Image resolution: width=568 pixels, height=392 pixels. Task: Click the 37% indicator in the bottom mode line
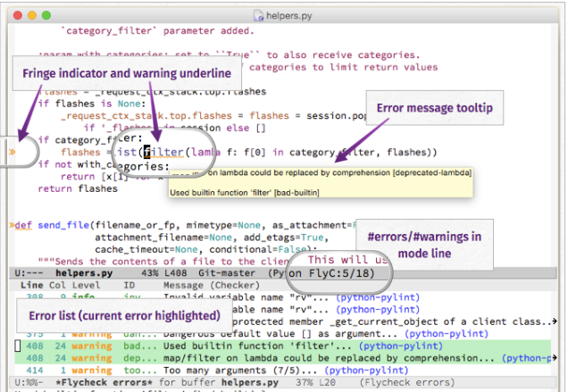click(304, 382)
